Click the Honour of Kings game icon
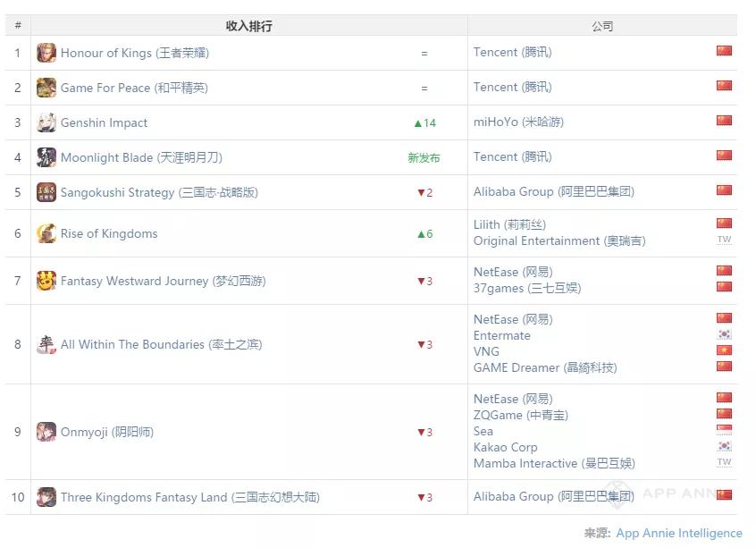The height and width of the screenshot is (548, 756). tap(46, 53)
